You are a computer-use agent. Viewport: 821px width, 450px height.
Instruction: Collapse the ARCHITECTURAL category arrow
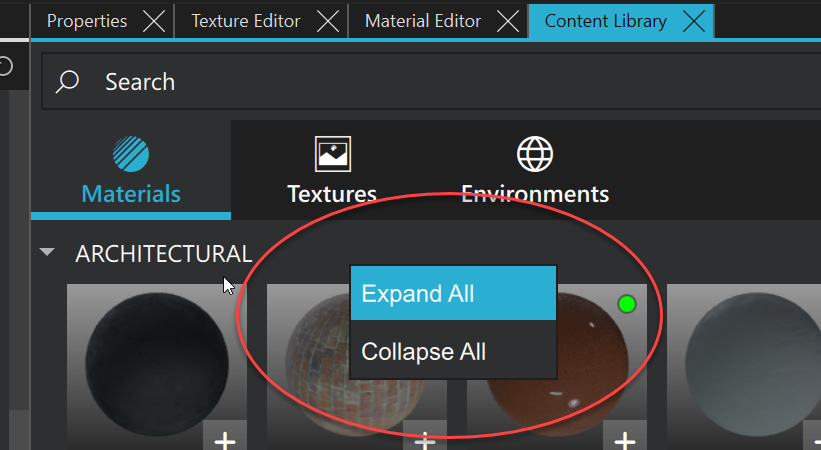[47, 254]
